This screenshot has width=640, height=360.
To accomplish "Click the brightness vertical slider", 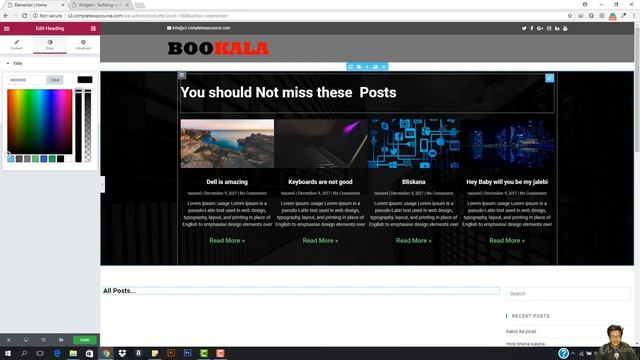I will pos(78,125).
